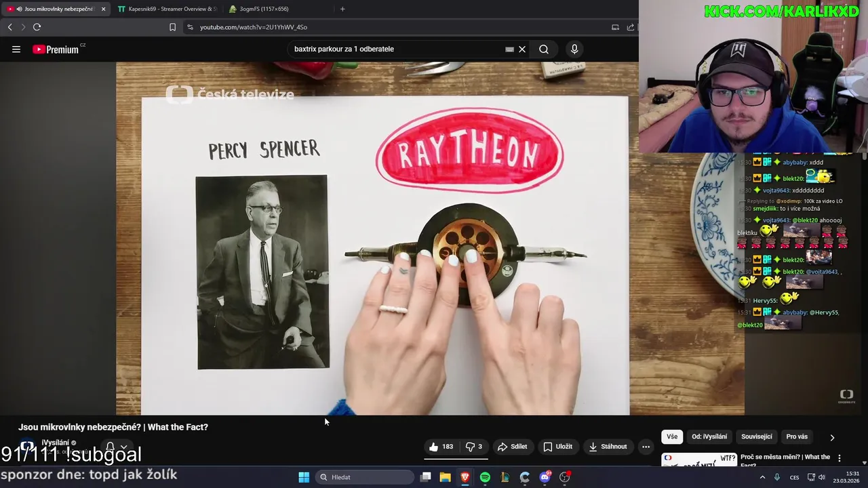868x488 pixels.
Task: Click the taskbar 'Hledat' search box
Action: point(365,477)
